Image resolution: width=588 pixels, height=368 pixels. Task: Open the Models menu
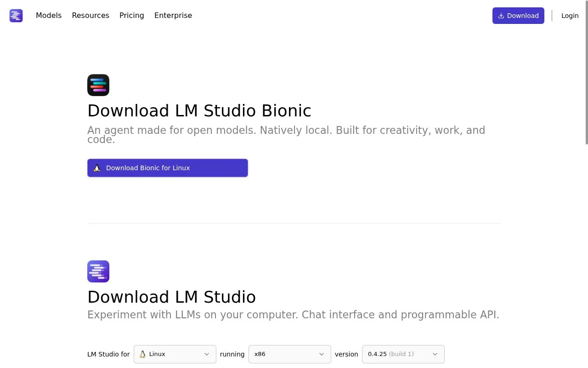49,16
